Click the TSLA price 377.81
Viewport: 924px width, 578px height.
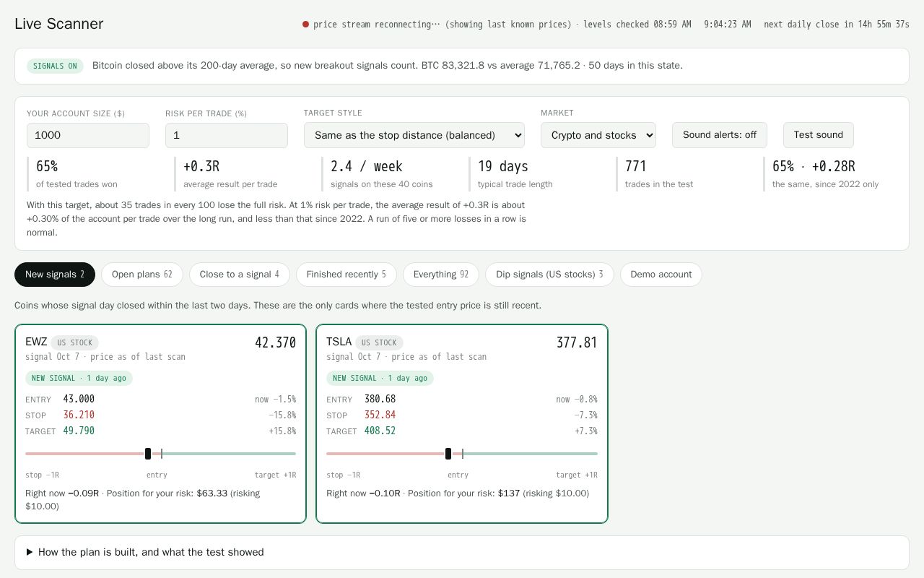pyautogui.click(x=577, y=342)
